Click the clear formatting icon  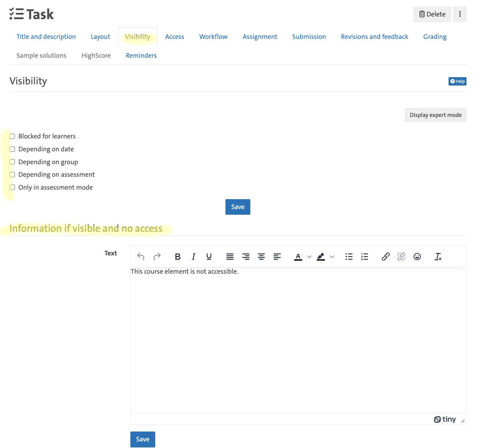tap(438, 257)
